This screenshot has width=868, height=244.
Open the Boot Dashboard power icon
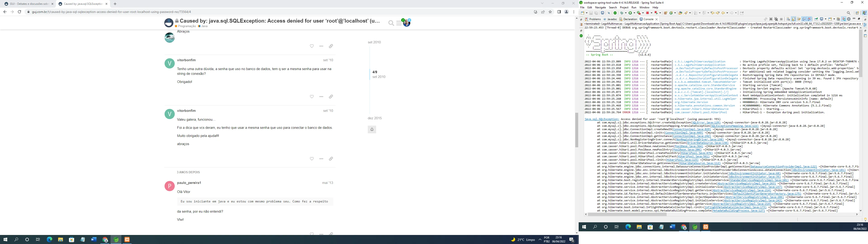tap(615, 13)
